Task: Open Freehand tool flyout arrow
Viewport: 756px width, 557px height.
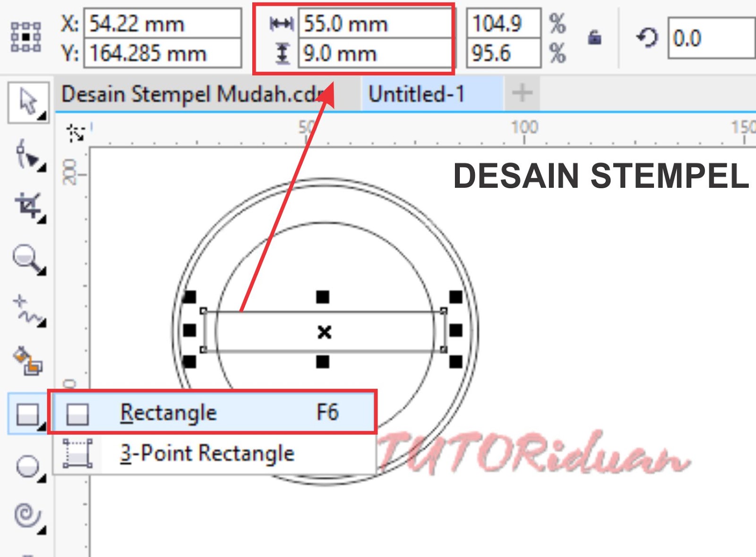Action: (x=43, y=323)
